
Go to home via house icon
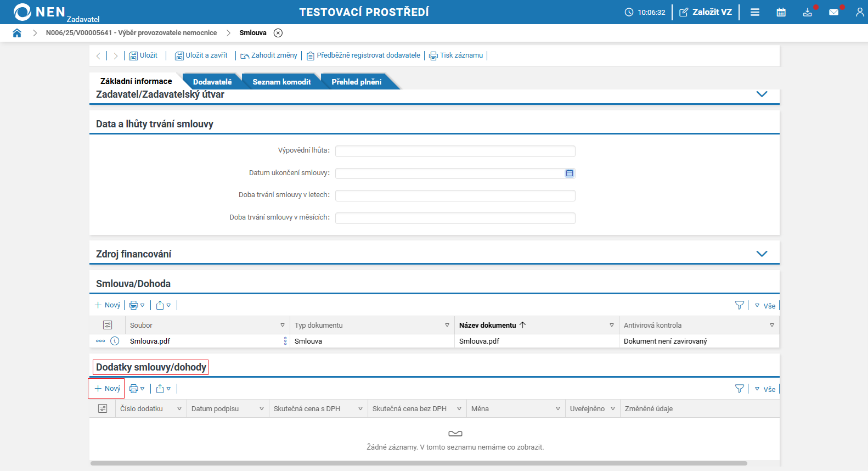[x=17, y=33]
